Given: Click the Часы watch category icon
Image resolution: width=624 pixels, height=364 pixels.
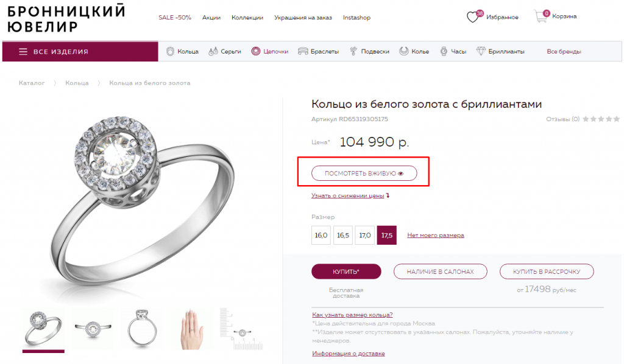Looking at the screenshot, I should pyautogui.click(x=444, y=52).
